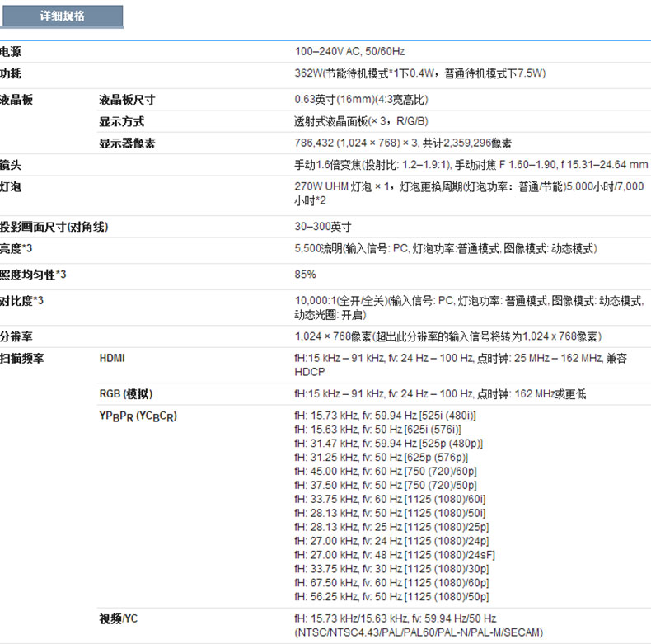651x644 pixels.
Task: Click the 亮度*3 row label
Action: tap(16, 248)
